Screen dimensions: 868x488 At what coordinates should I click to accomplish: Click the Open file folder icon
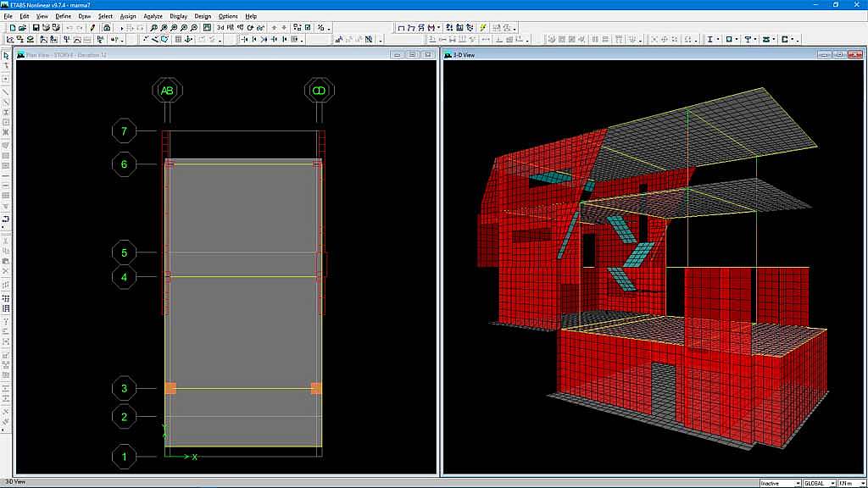point(22,27)
